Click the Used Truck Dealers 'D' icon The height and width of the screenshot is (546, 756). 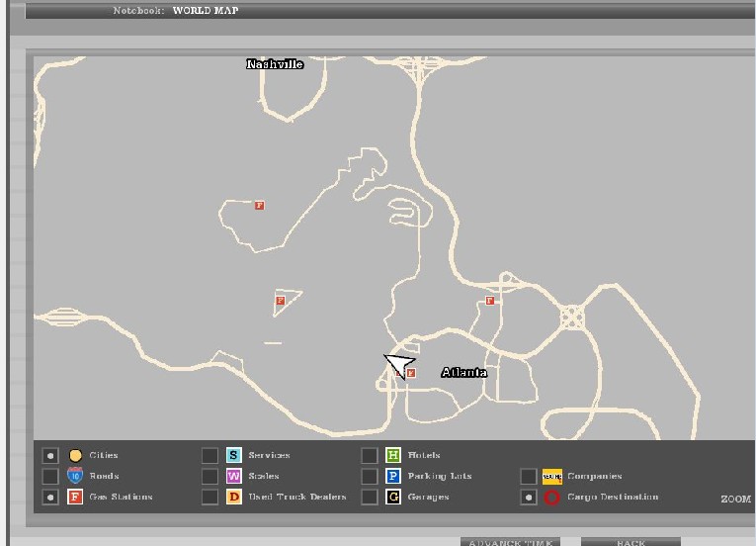(234, 498)
